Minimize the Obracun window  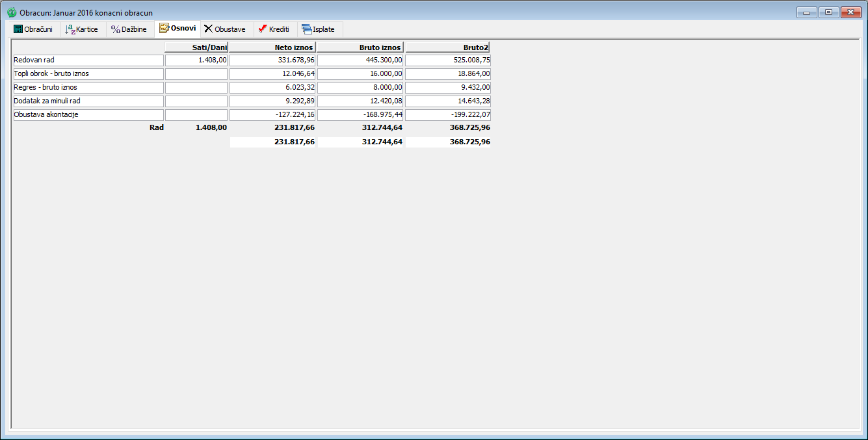806,12
